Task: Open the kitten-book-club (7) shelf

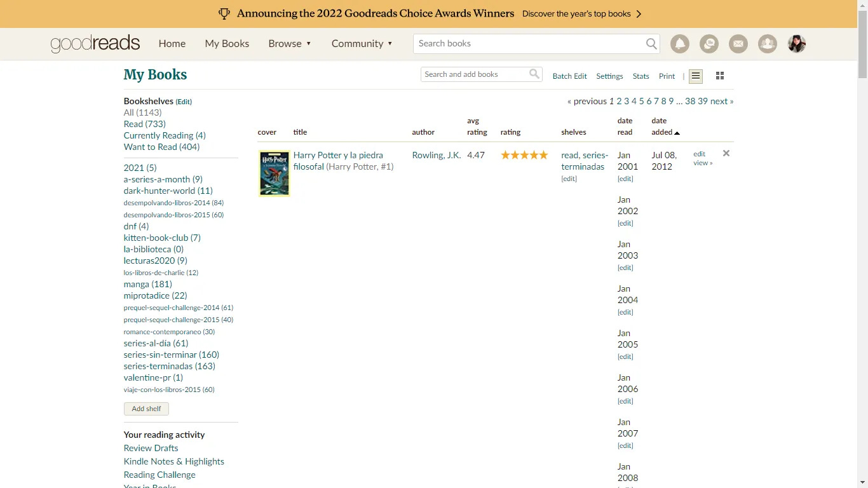Action: pos(162,238)
